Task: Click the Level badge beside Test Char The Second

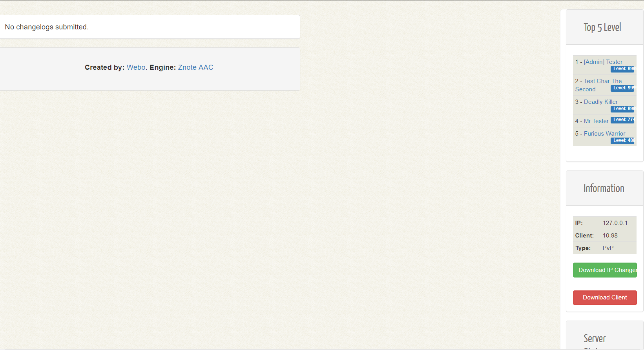Action: tap(623, 88)
